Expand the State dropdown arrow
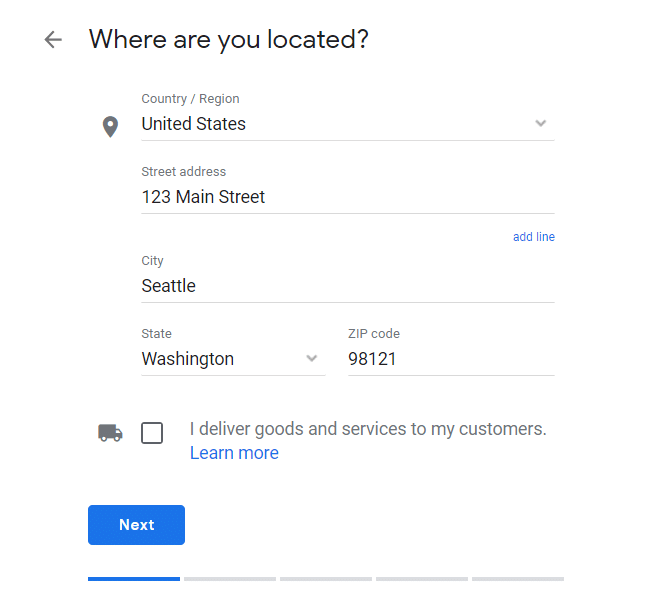This screenshot has width=654, height=615. click(x=312, y=359)
